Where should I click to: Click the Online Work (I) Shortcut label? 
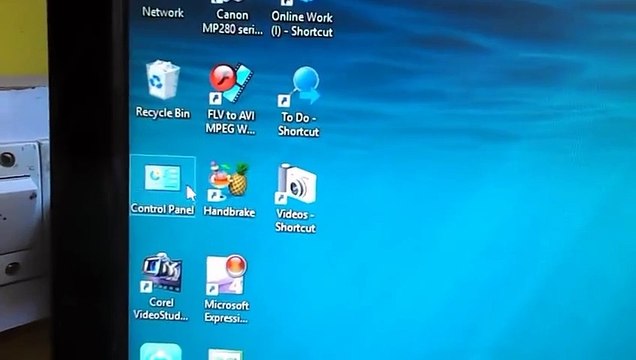point(302,24)
